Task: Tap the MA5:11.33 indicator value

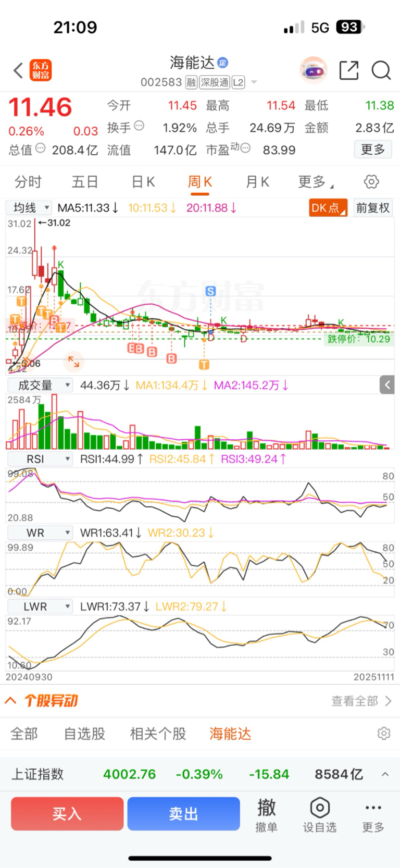Action: (x=88, y=208)
